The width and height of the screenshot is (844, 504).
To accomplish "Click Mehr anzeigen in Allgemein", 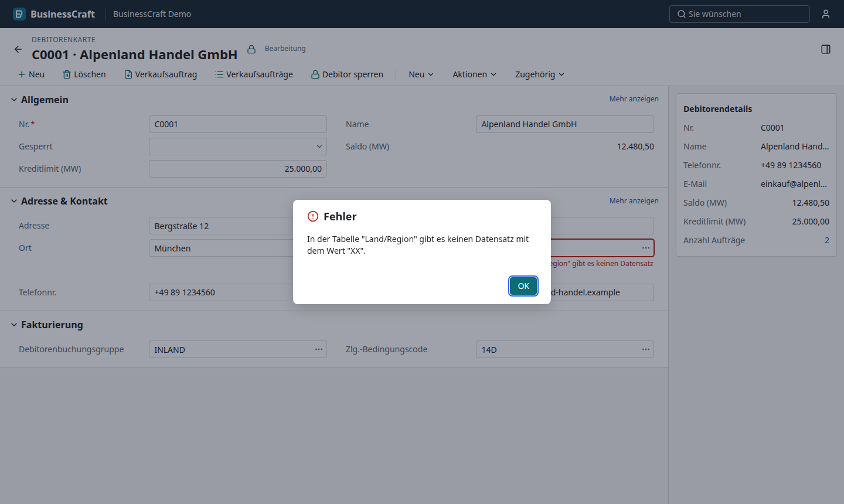I will (x=634, y=99).
